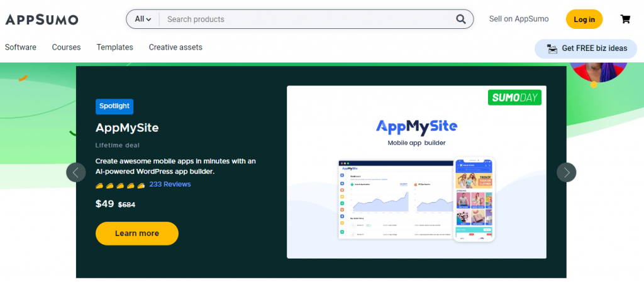Click the phone mockup in preview image
This screenshot has width=644, height=282.
[474, 200]
